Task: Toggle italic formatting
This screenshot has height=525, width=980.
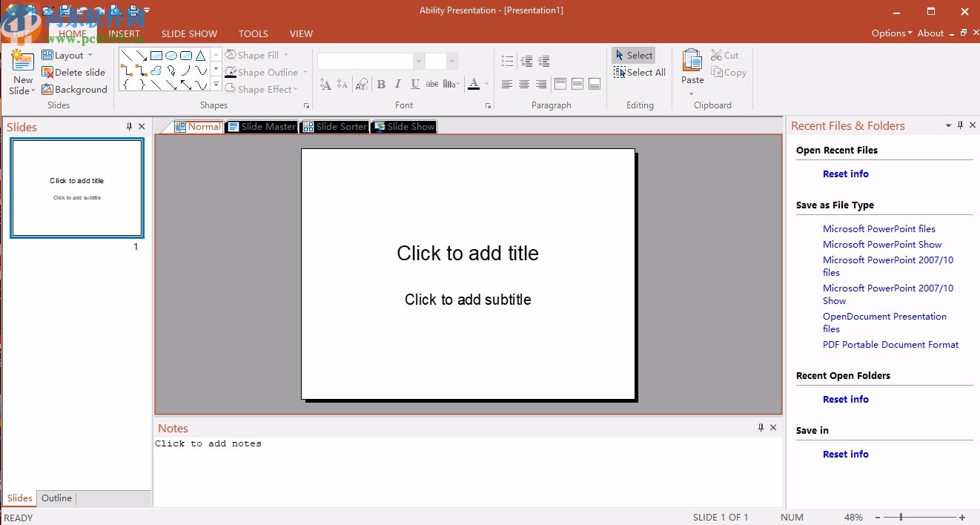Action: tap(397, 84)
